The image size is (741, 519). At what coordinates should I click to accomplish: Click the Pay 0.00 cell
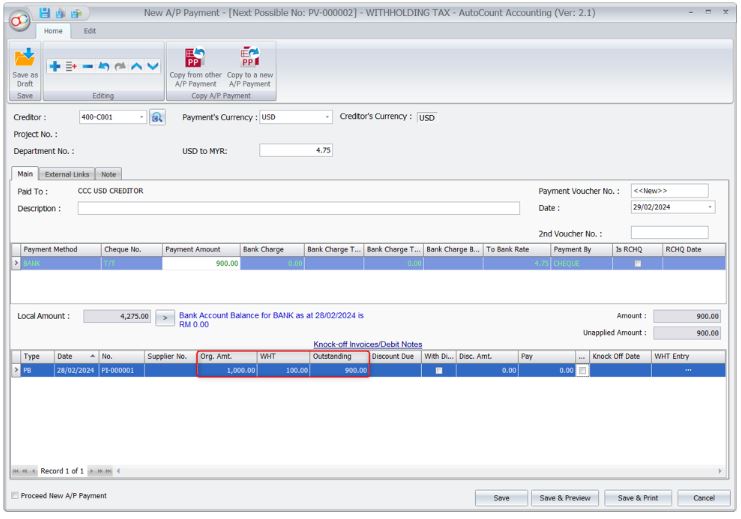[547, 371]
